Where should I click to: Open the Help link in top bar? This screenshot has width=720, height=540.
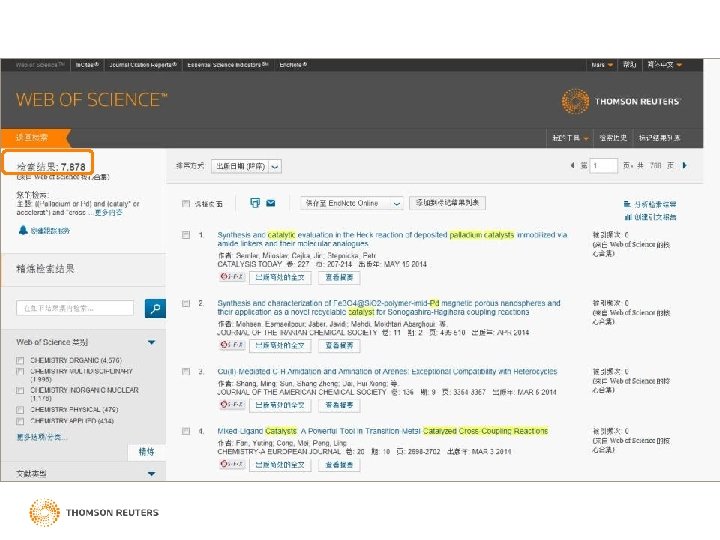[x=630, y=65]
